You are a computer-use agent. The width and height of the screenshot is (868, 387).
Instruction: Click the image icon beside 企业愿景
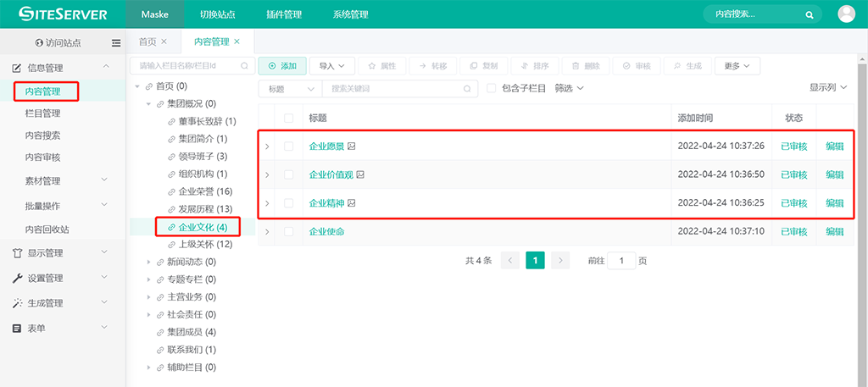(352, 147)
